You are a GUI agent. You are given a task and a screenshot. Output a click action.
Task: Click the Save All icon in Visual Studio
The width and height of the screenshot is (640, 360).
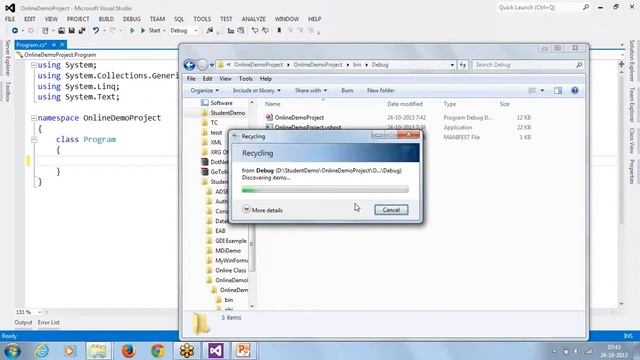tap(82, 31)
